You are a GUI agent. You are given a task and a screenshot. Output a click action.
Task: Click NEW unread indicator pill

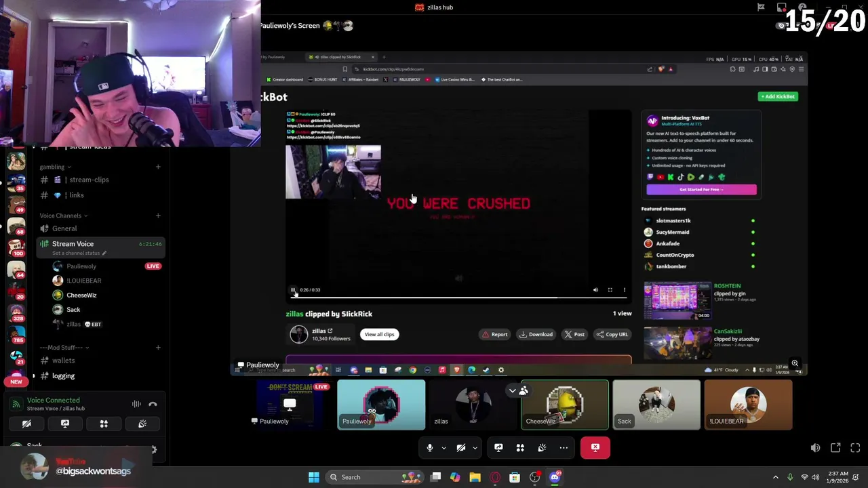coord(16,382)
